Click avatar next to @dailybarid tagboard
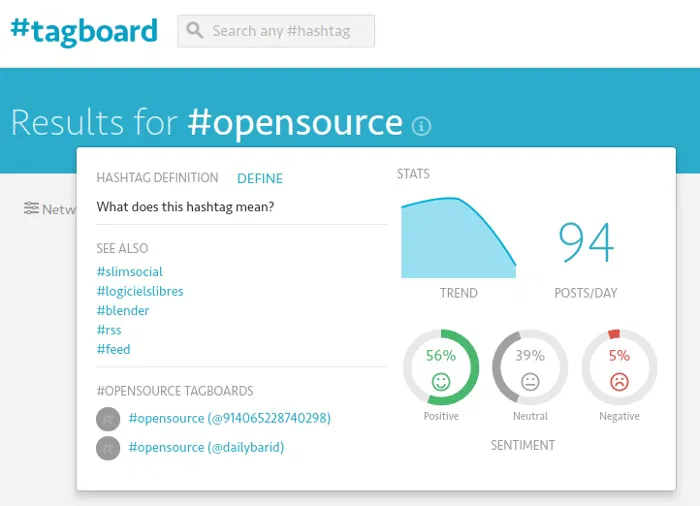The height and width of the screenshot is (506, 700). pos(108,448)
